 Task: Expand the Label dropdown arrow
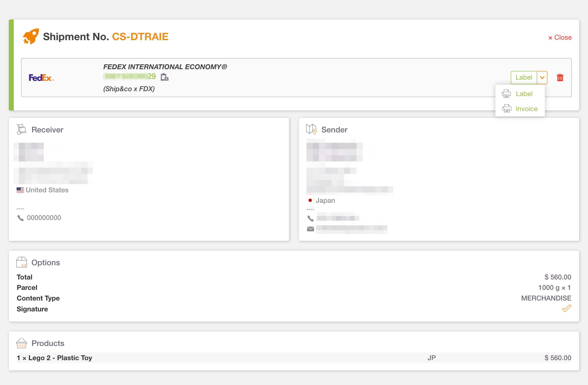[x=542, y=77]
